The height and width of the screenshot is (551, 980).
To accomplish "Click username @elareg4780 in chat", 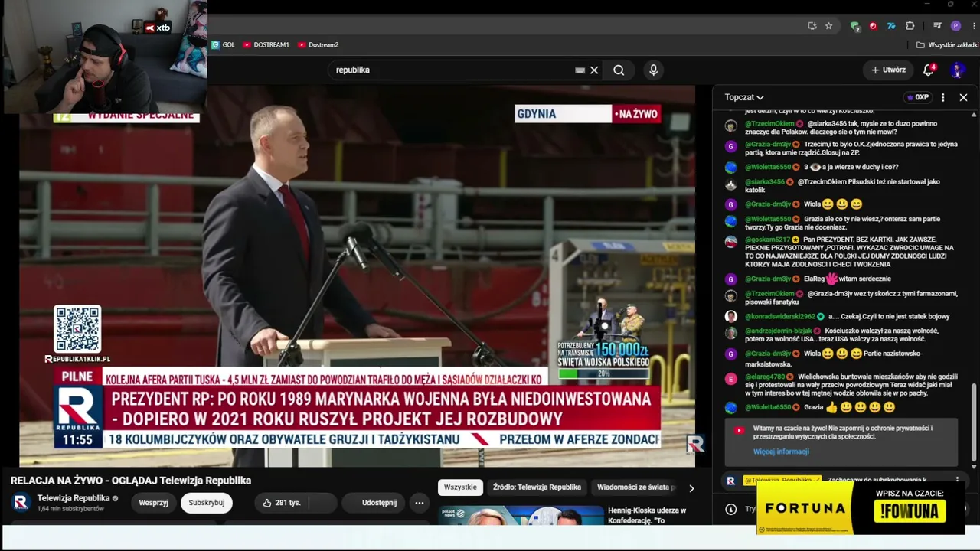I will pyautogui.click(x=765, y=377).
